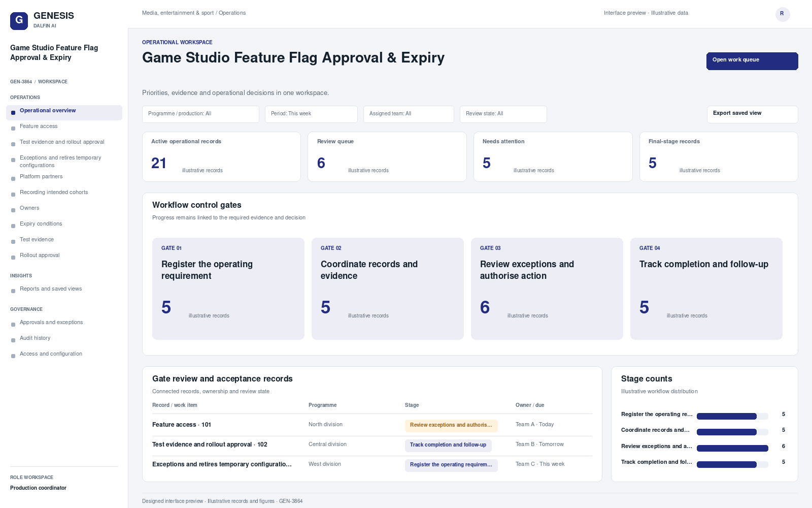
Task: Click West division table cell
Action: [x=325, y=464]
